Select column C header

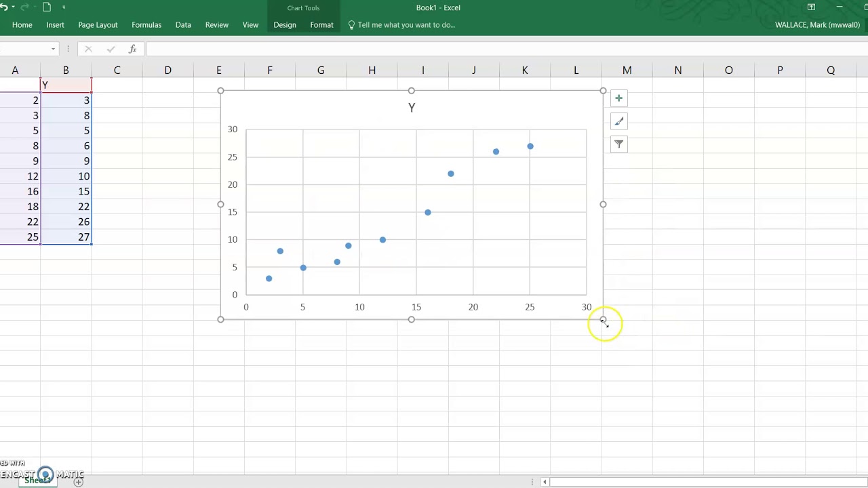click(117, 70)
